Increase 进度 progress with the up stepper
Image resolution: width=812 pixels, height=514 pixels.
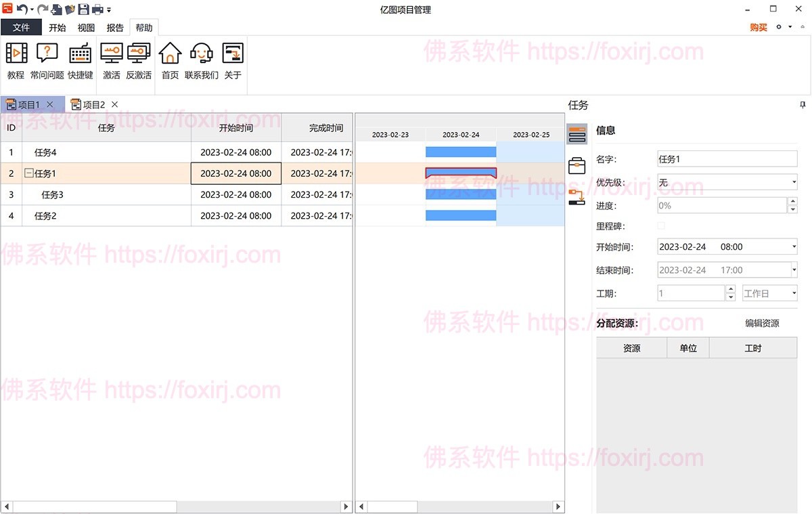[x=793, y=201]
